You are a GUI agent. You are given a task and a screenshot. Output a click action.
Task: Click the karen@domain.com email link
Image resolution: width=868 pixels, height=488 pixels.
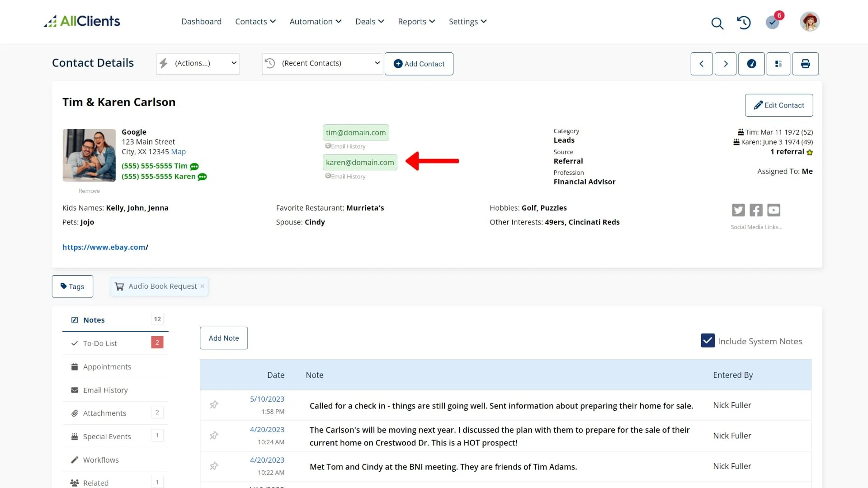pos(360,163)
